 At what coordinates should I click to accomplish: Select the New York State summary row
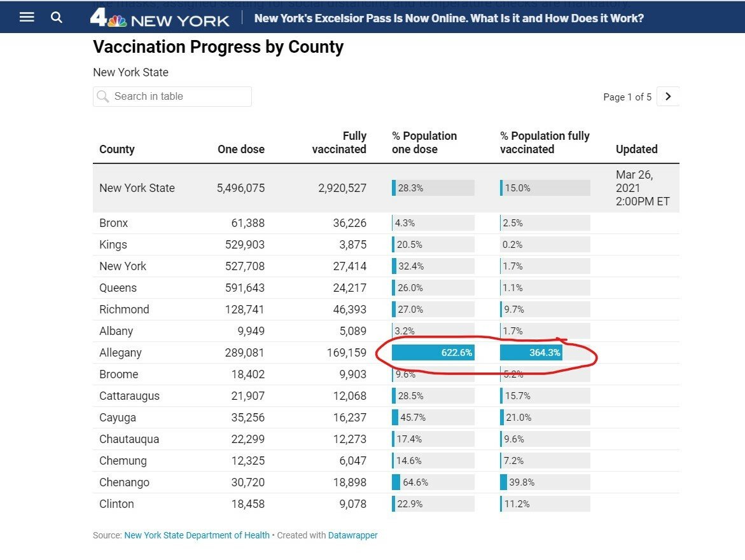pyautogui.click(x=137, y=188)
